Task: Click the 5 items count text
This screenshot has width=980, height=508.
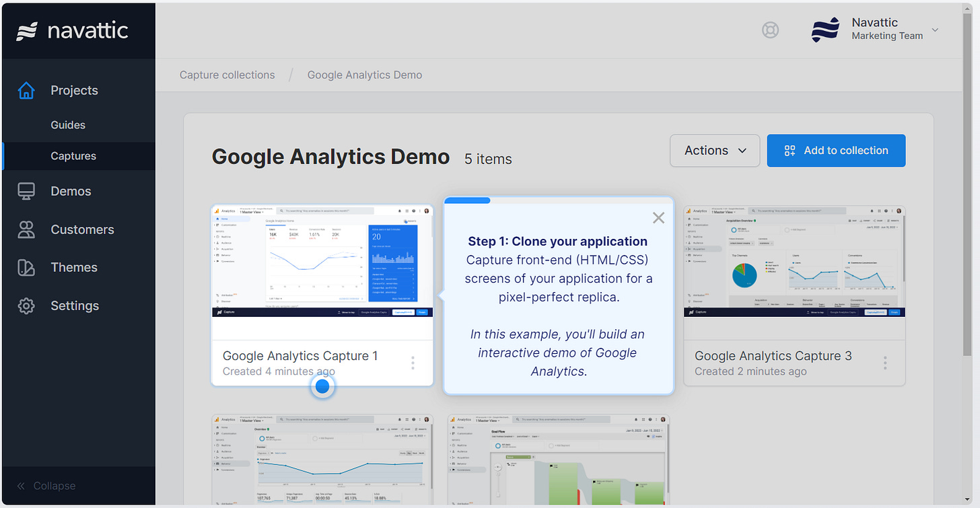Action: click(488, 159)
